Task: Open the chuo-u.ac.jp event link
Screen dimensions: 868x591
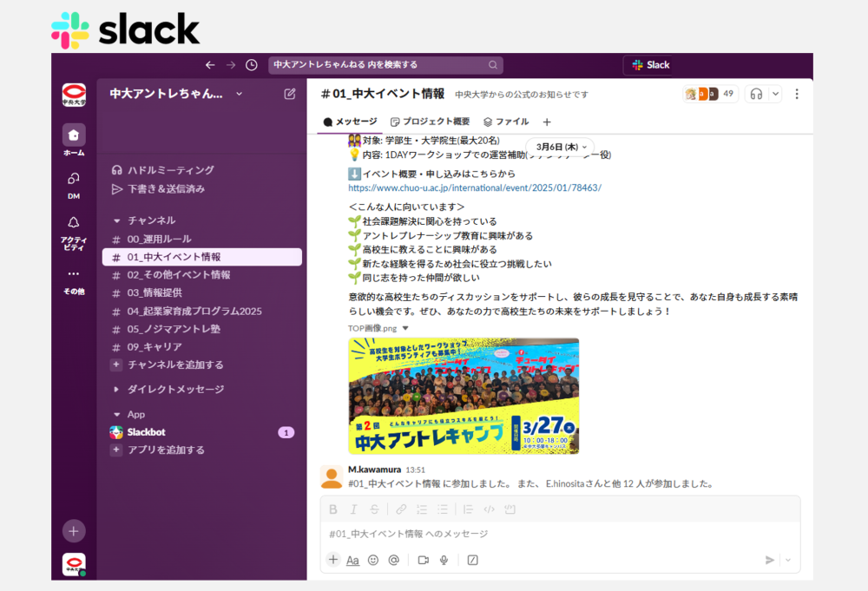Action: [475, 187]
